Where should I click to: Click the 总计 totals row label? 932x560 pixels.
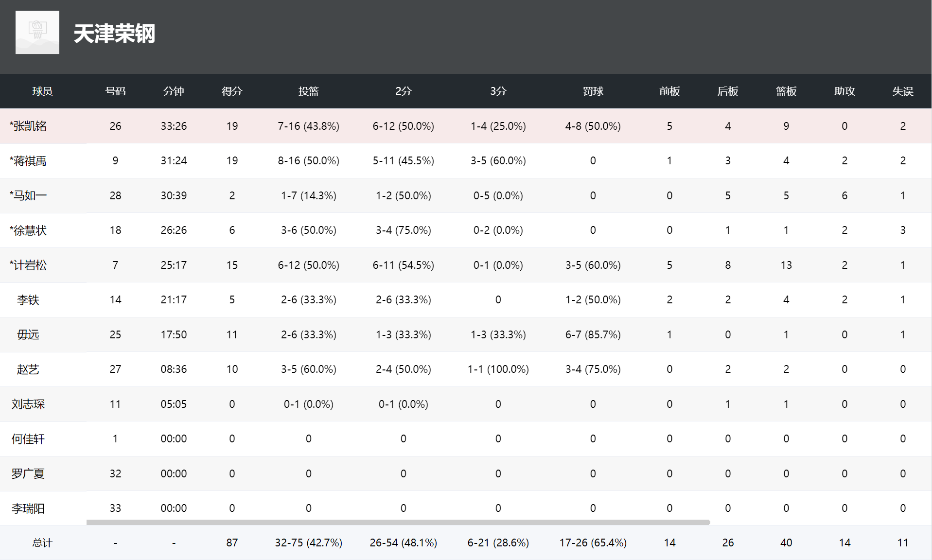coord(42,543)
